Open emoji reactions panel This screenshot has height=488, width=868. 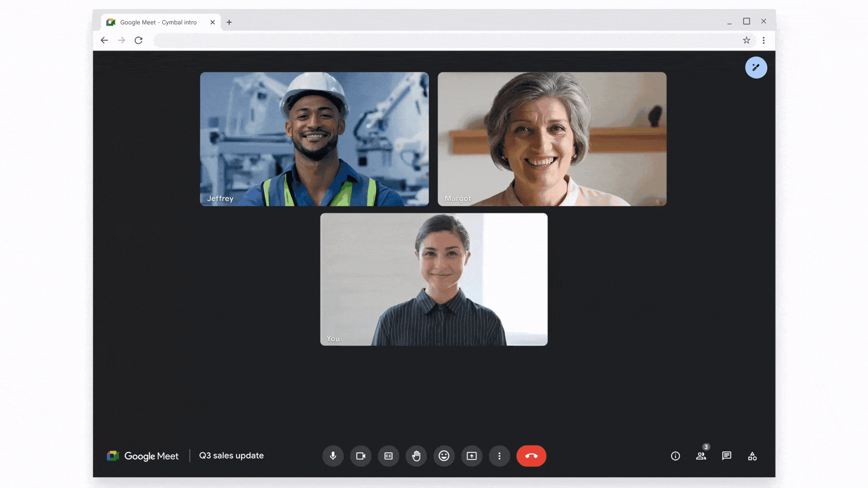point(444,456)
